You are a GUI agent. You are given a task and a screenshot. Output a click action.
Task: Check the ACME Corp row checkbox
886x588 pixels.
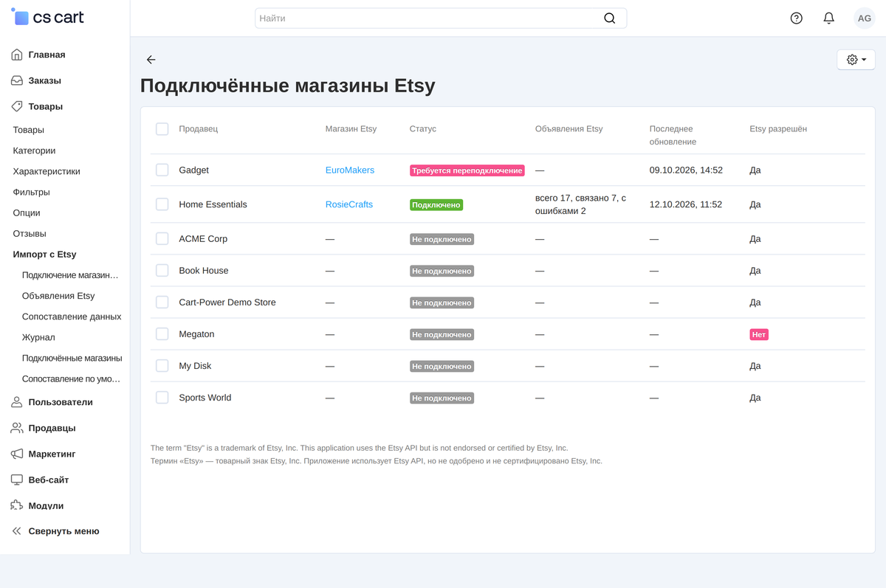click(162, 239)
